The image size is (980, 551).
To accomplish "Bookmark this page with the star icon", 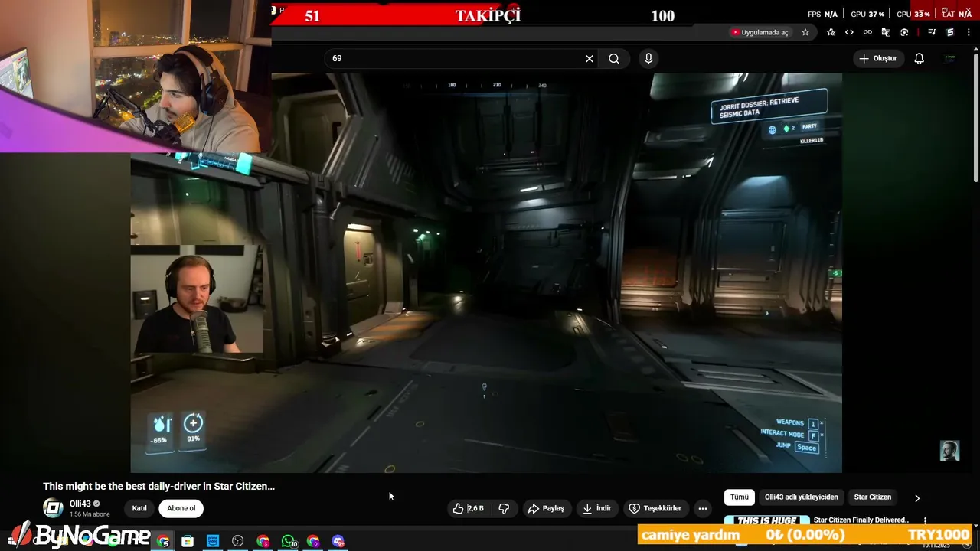I will (x=805, y=32).
